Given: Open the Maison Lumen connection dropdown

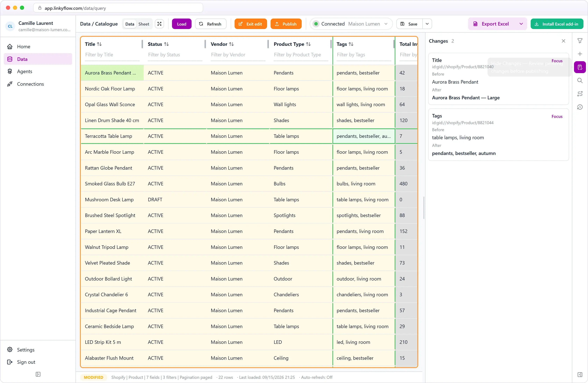Looking at the screenshot, I should (x=351, y=24).
